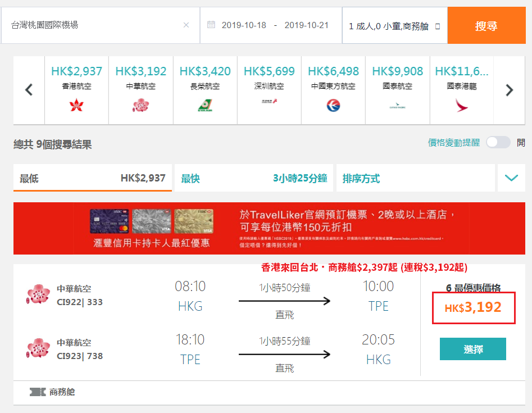The width and height of the screenshot is (532, 413).
Task: Click the 價格變動提醒 label link
Action: pyautogui.click(x=453, y=143)
